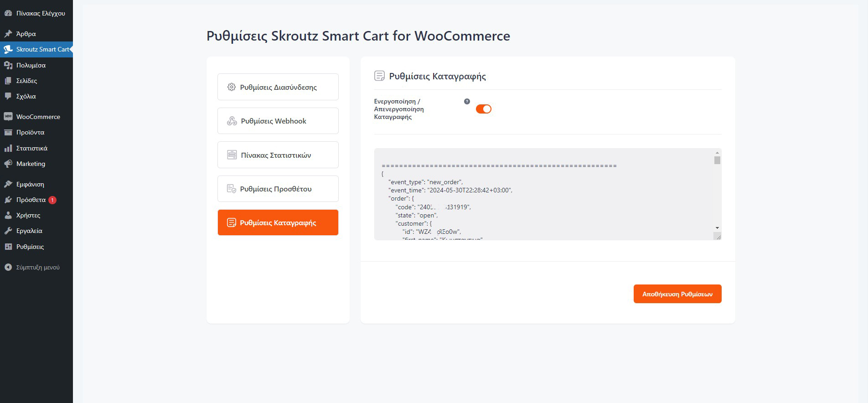Screen dimensions: 868x403
Task: Click the help question mark icon
Action: tap(467, 102)
